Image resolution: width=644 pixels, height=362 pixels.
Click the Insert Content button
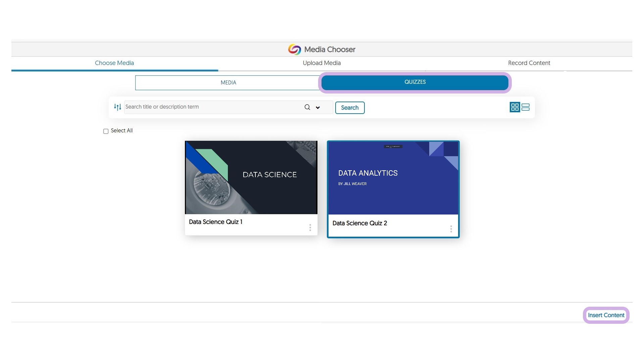[x=606, y=315]
